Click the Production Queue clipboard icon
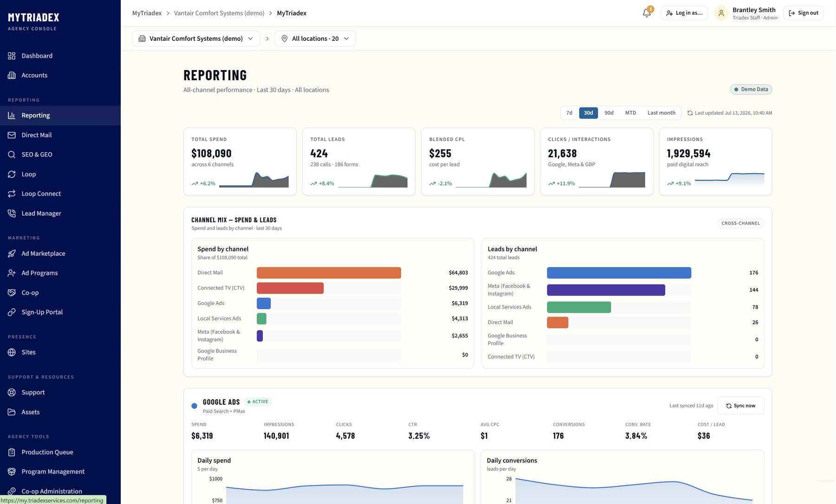 [12, 452]
